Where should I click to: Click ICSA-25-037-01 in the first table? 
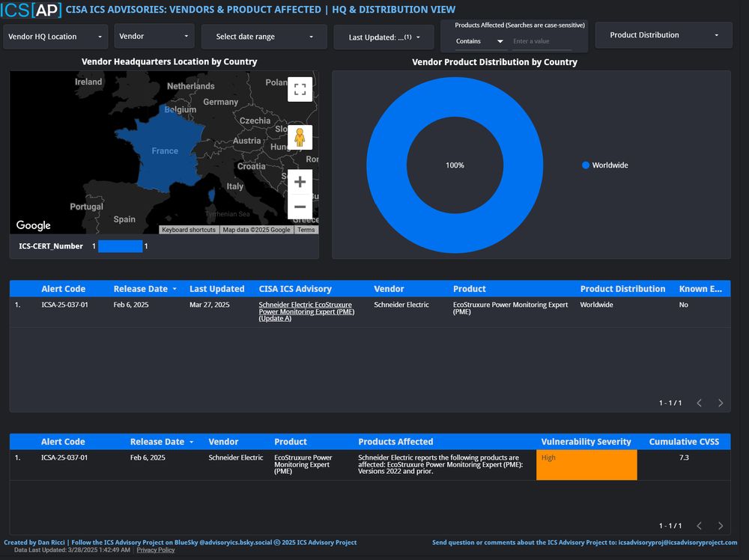click(x=64, y=305)
